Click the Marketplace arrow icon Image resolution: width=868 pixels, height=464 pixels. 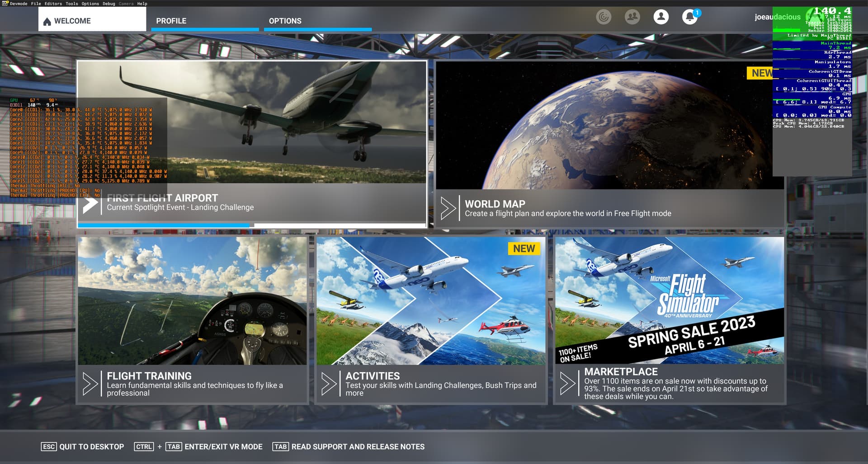click(x=568, y=382)
